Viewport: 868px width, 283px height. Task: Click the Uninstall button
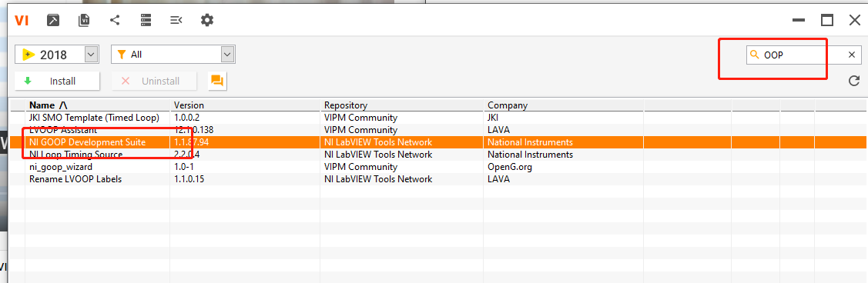[x=153, y=81]
